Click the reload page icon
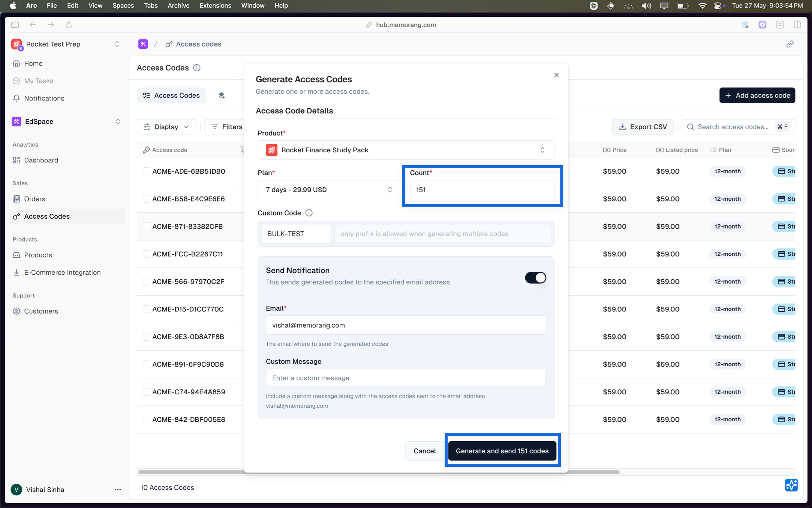This screenshot has height=508, width=812. tap(69, 25)
